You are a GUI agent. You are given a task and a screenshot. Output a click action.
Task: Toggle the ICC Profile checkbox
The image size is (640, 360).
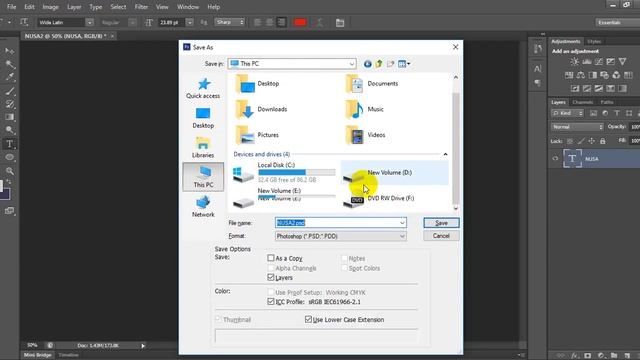[x=271, y=302]
